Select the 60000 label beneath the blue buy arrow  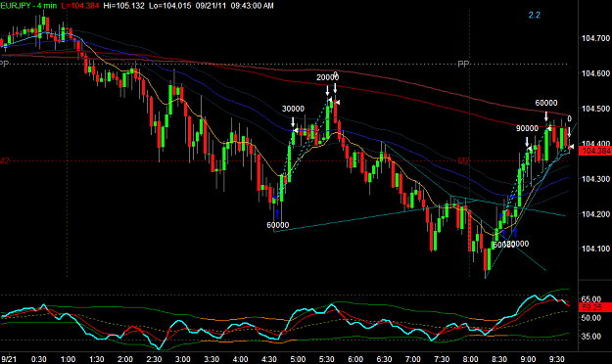[278, 225]
